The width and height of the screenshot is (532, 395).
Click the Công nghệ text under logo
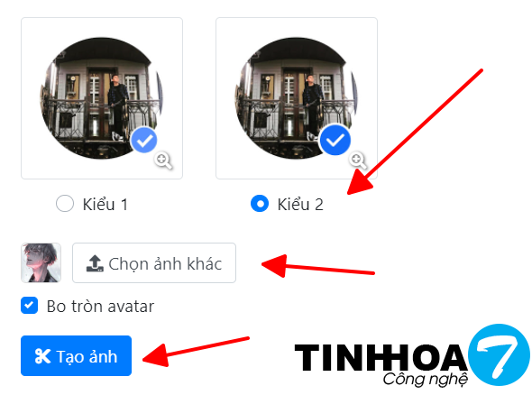(426, 380)
